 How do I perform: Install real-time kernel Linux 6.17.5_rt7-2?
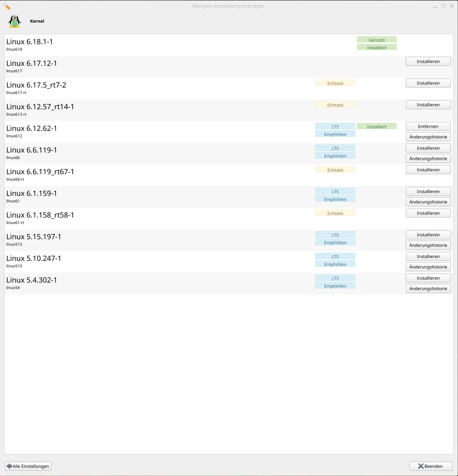428,83
